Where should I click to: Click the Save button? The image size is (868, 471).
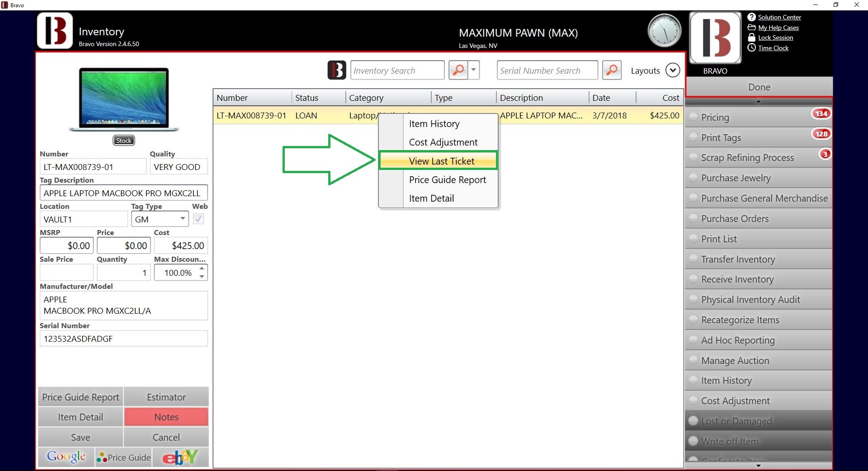click(x=80, y=437)
